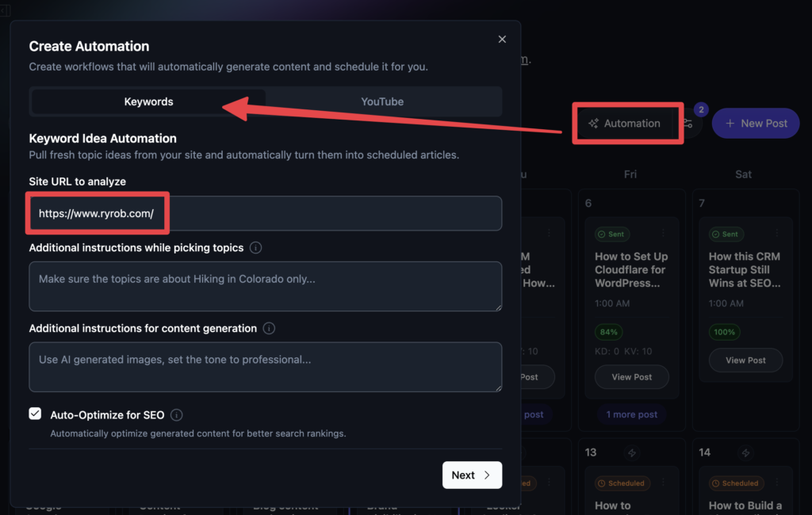Click the Next button

click(x=472, y=475)
